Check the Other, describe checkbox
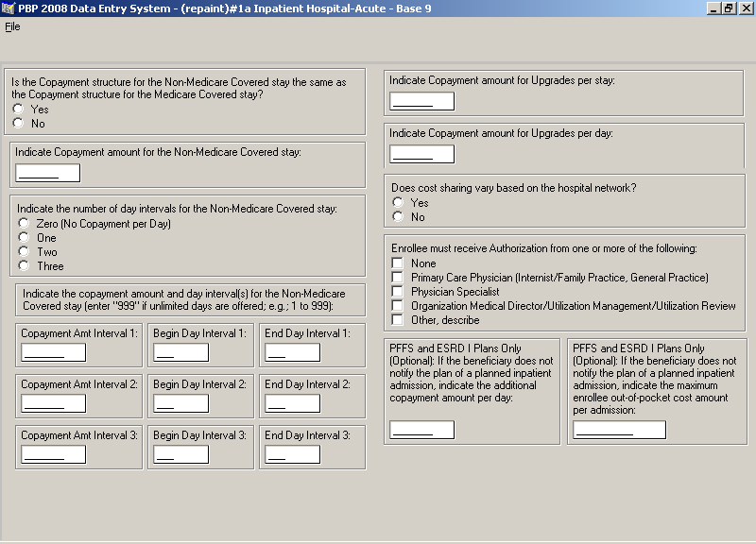 click(x=397, y=319)
